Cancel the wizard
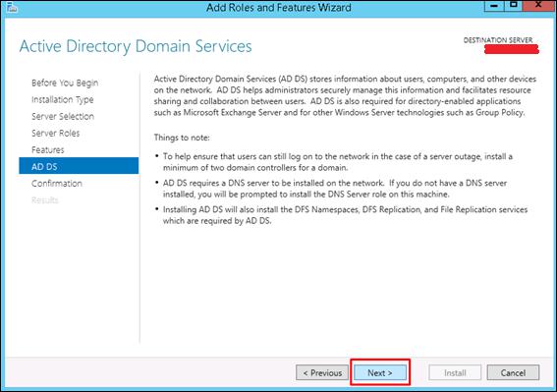 click(x=513, y=372)
